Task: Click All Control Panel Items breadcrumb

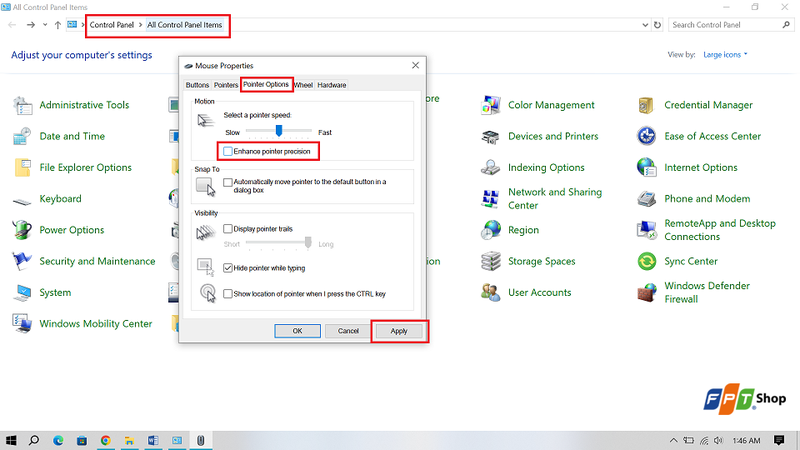Action: coord(185,25)
